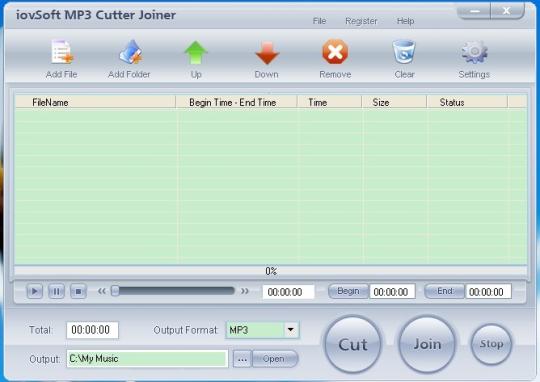540x382 pixels.
Task: Click the round Stop button
Action: (x=491, y=344)
